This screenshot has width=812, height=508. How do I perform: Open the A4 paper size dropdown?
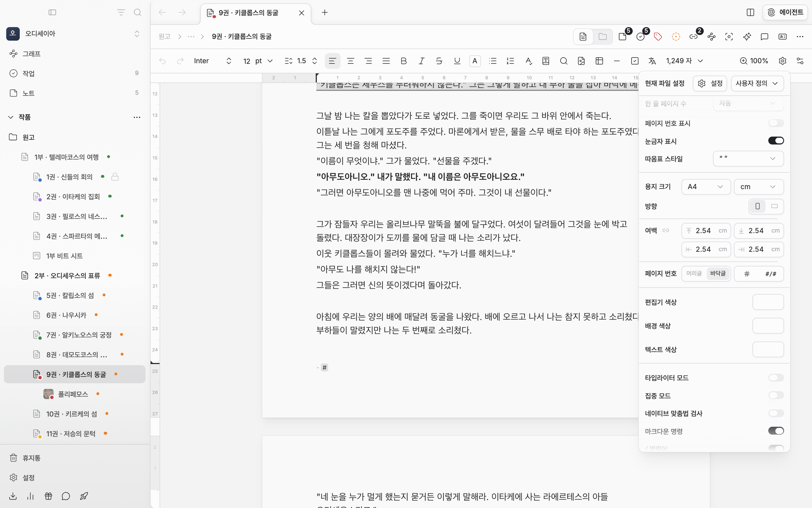706,187
